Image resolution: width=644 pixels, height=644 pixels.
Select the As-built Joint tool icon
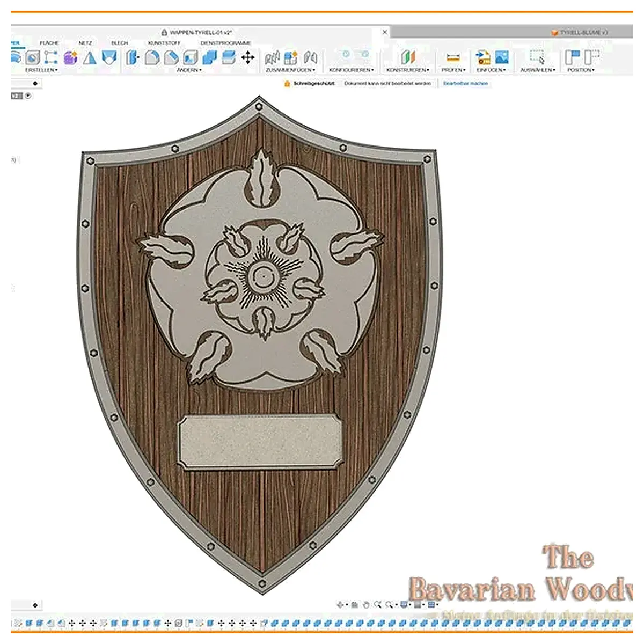[x=310, y=57]
